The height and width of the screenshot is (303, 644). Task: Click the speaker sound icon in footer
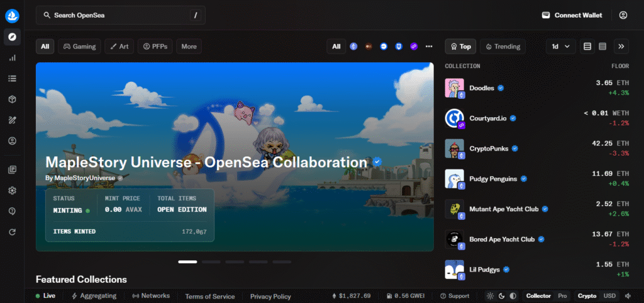pos(628,296)
